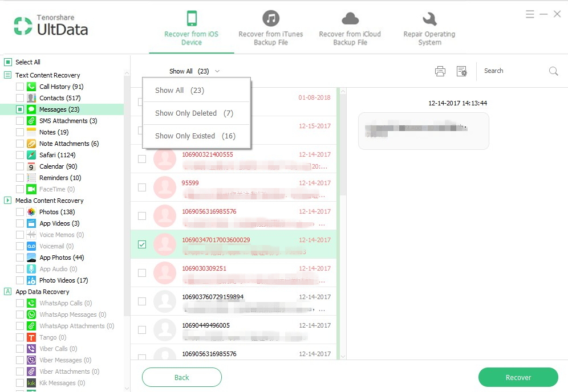Click the message list vertical scrollbar thumb
This screenshot has height=392, width=568.
(x=343, y=145)
